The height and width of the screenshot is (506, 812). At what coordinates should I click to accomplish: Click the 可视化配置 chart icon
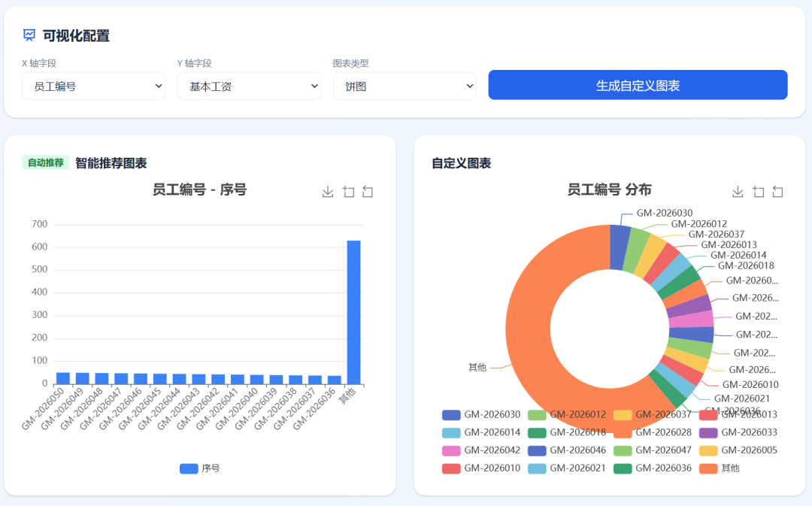(29, 35)
